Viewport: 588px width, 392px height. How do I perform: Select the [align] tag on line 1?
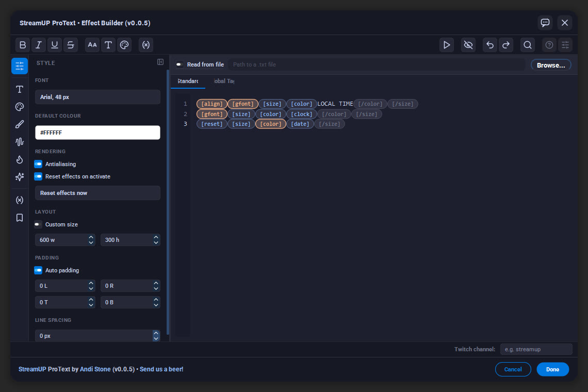(212, 104)
